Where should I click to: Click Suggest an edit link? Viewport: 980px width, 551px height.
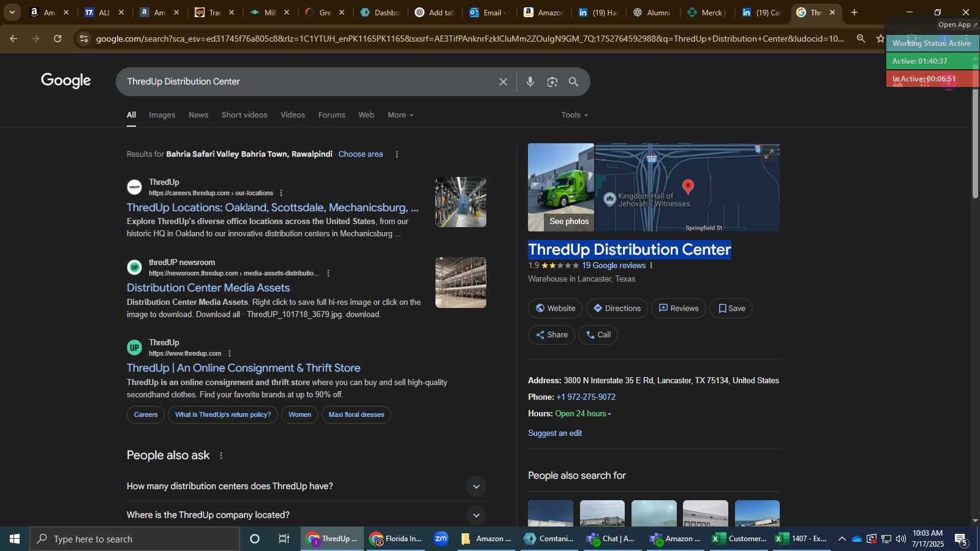(555, 433)
